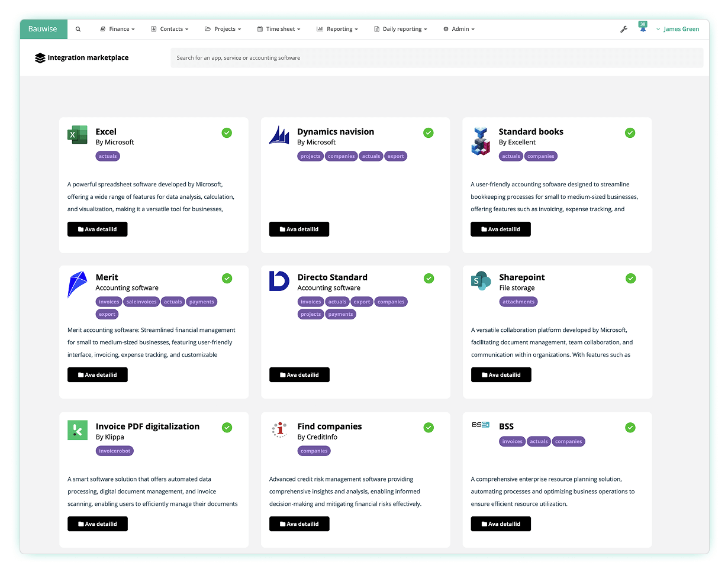Click the BSS logo on its card
The image size is (728, 569).
(481, 425)
